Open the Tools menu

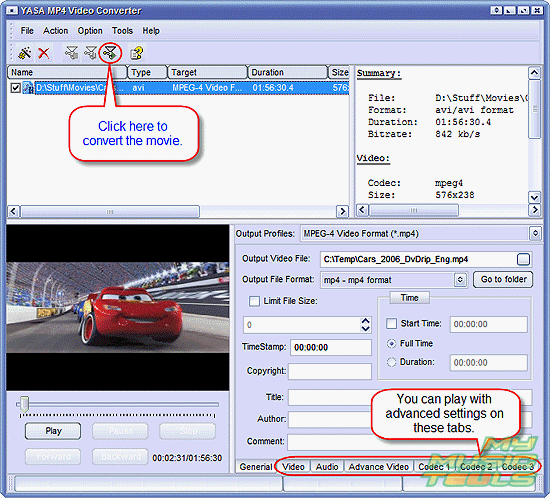tap(122, 31)
